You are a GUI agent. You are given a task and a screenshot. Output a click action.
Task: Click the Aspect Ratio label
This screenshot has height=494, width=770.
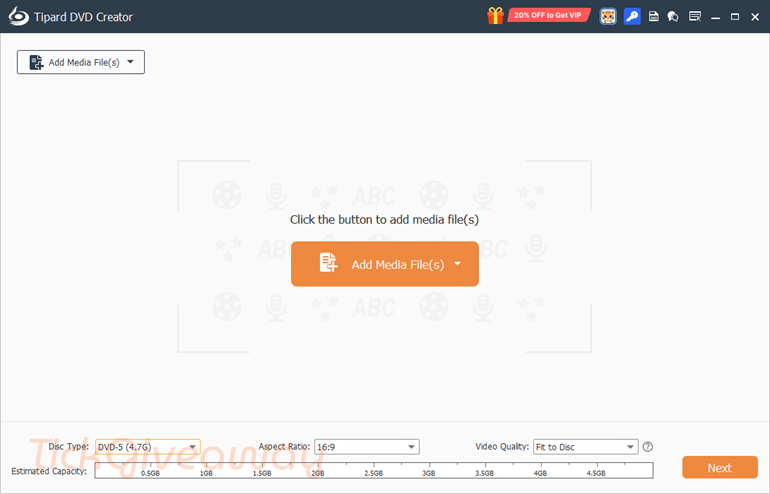click(x=284, y=446)
